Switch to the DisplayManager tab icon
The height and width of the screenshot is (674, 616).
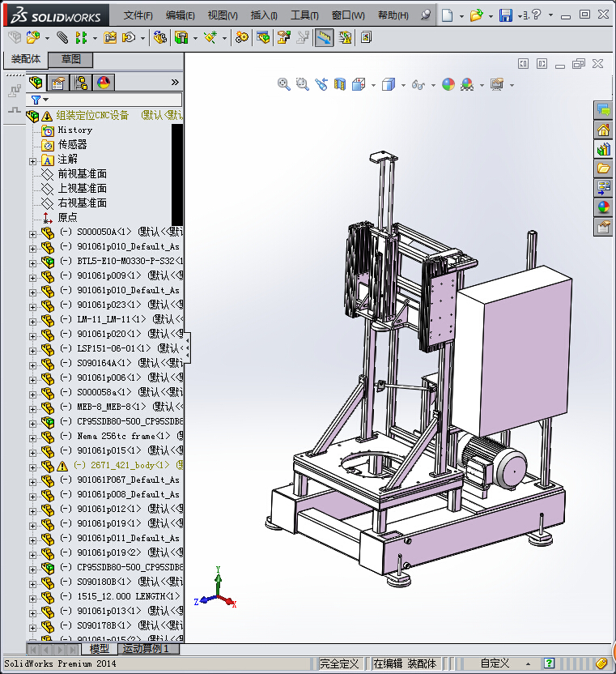104,83
